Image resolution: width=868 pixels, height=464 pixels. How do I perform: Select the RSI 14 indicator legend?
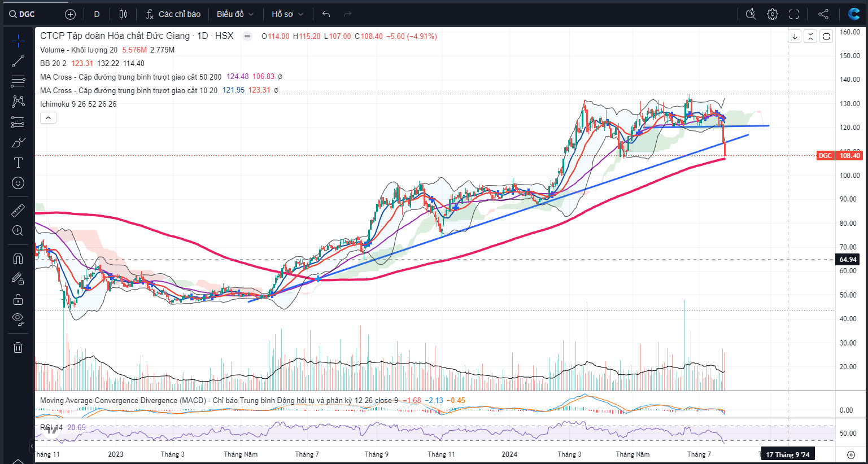pyautogui.click(x=51, y=427)
